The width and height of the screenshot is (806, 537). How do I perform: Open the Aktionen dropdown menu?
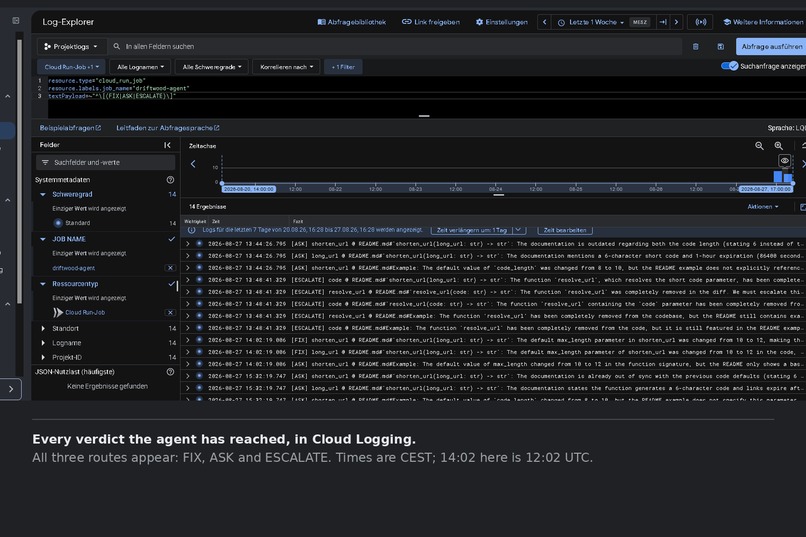tap(763, 207)
